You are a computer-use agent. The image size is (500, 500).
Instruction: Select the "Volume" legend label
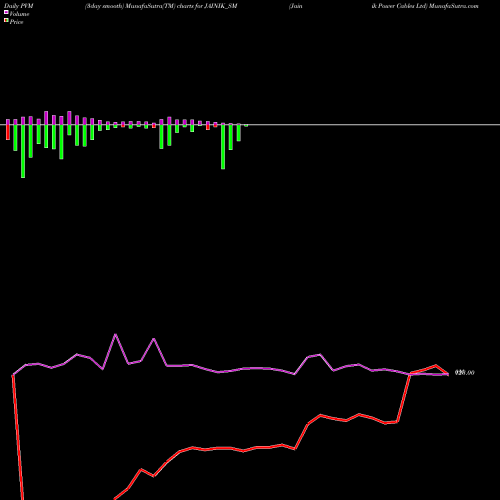coord(19,14)
